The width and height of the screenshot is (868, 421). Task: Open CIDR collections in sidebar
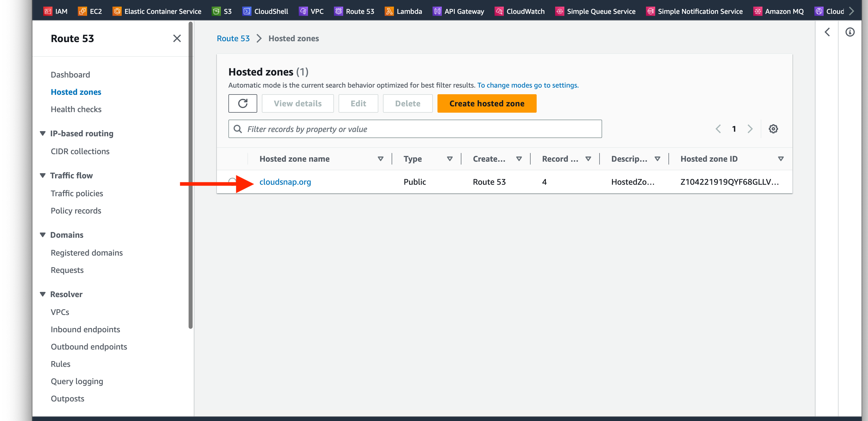80,151
